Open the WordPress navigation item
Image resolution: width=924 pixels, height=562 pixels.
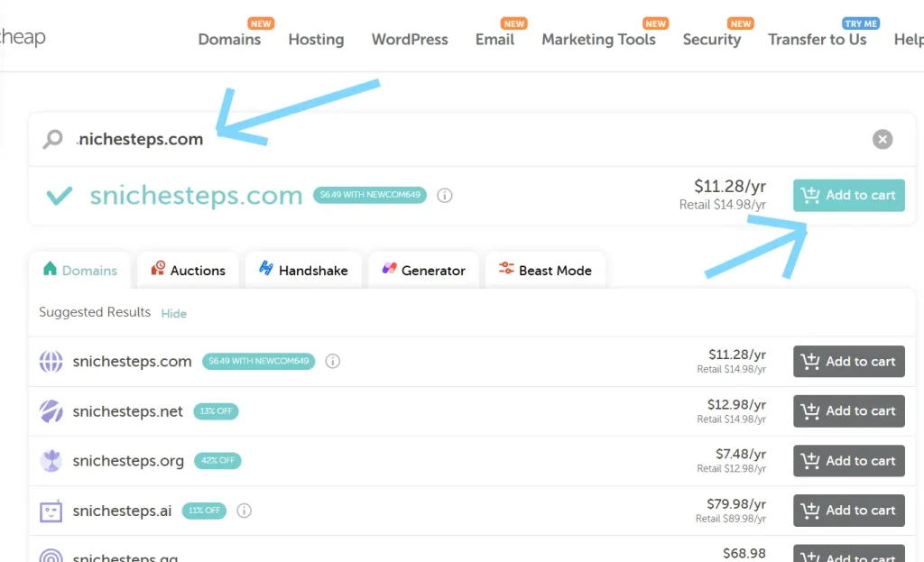[x=410, y=40]
